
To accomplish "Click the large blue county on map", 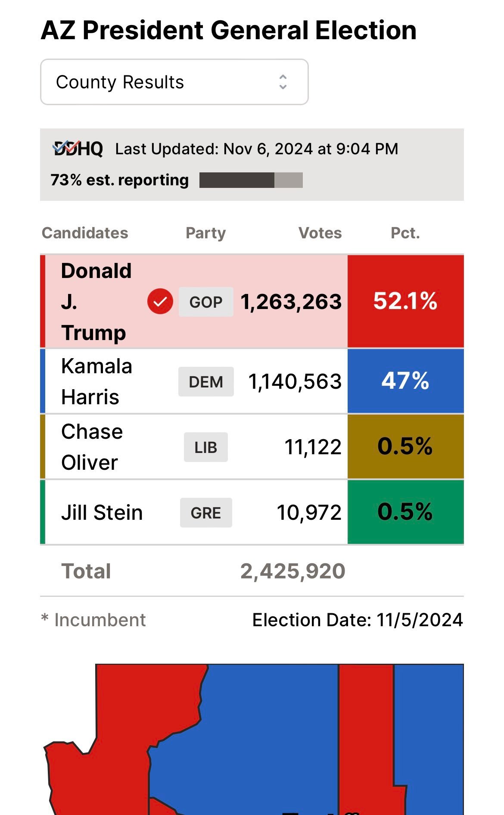I will pyautogui.click(x=258, y=733).
